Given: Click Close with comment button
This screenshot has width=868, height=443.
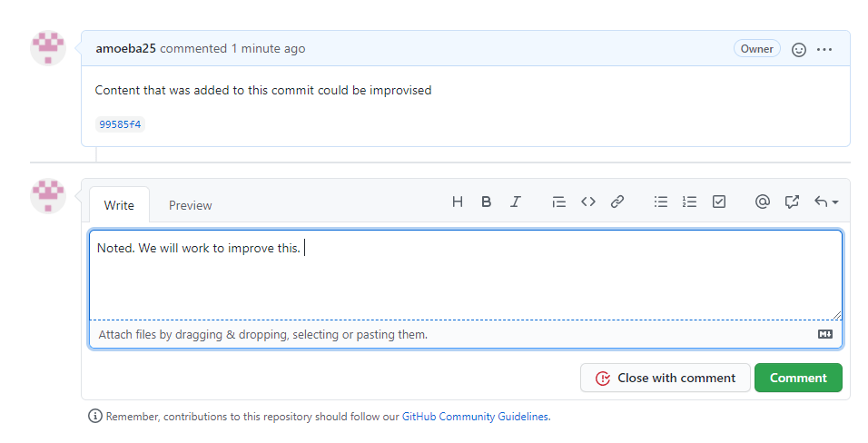Looking at the screenshot, I should (x=666, y=378).
